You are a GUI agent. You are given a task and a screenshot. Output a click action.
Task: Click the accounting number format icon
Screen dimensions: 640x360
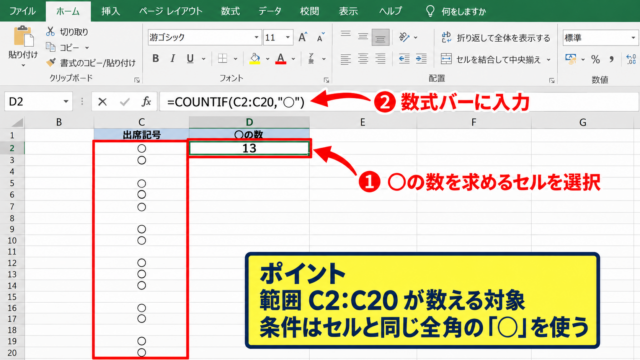coord(571,59)
